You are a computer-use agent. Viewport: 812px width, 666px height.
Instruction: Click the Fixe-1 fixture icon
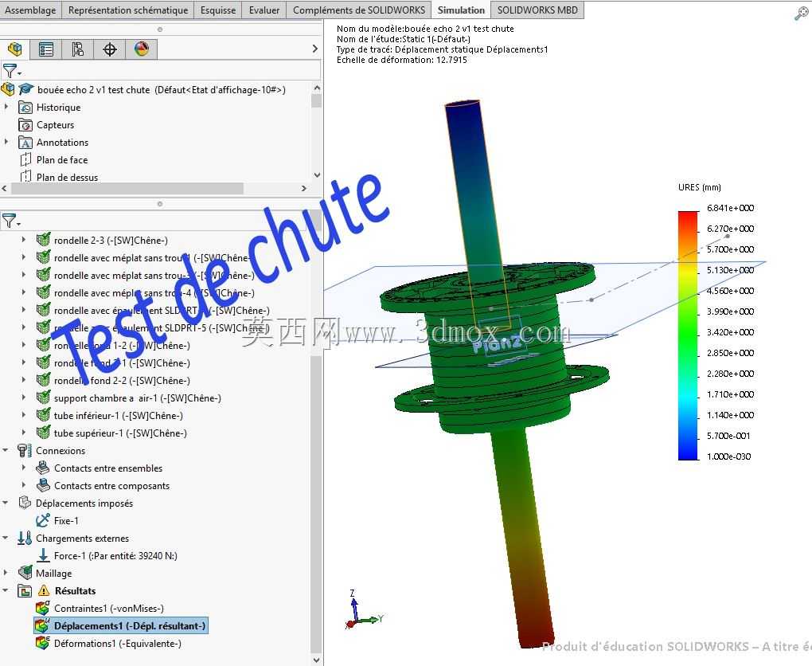point(42,520)
